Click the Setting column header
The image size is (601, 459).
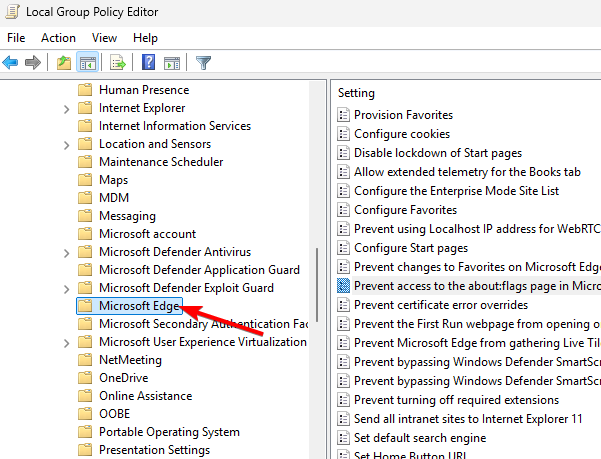356,93
